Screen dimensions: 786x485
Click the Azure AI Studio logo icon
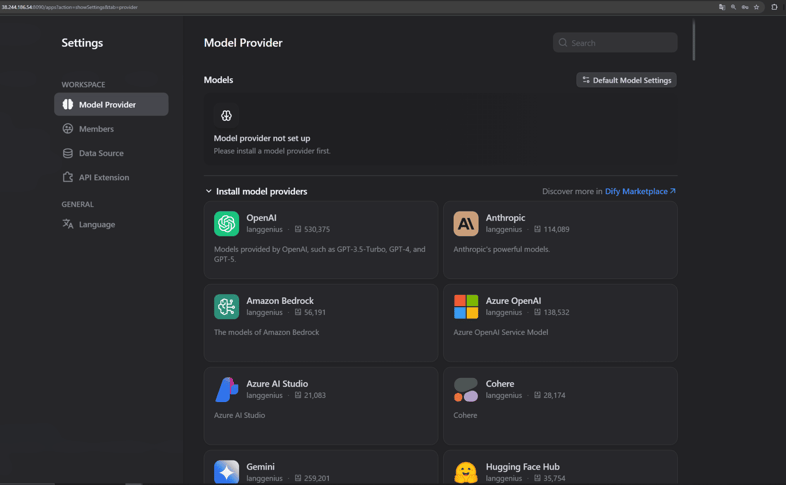[226, 389]
